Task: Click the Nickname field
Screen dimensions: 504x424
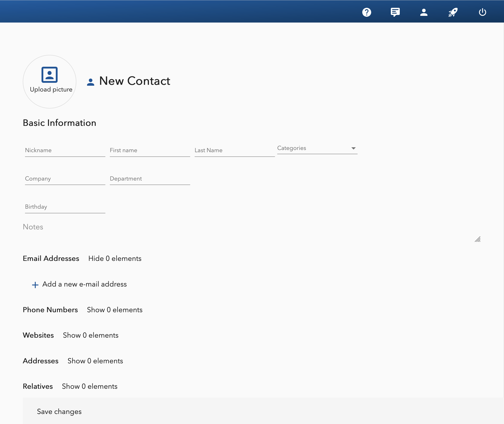Action: click(65, 150)
